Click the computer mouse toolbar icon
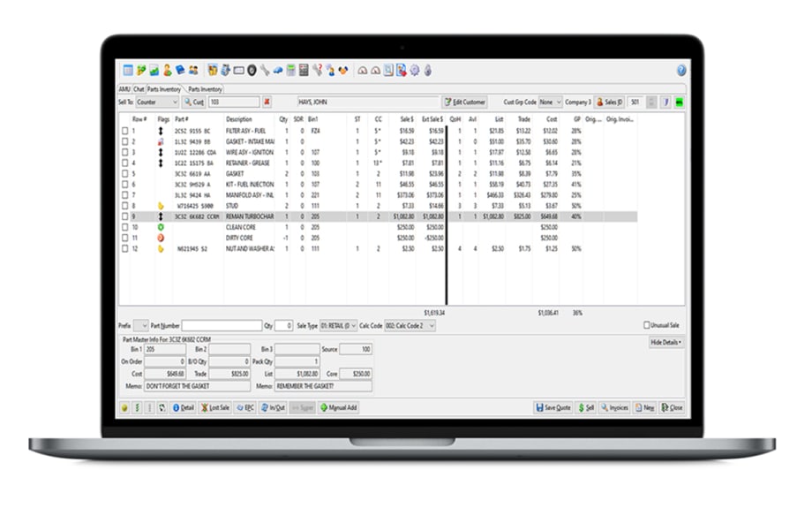The width and height of the screenshot is (812, 508). coord(428,70)
